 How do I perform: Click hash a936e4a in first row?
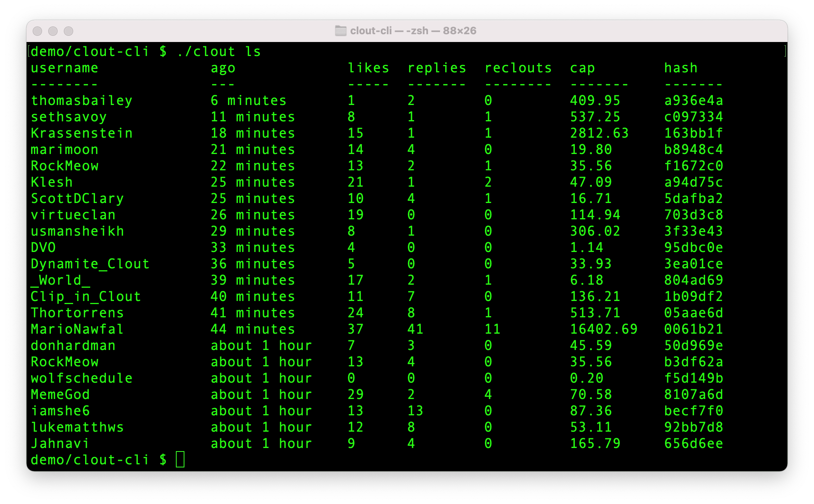pyautogui.click(x=693, y=101)
